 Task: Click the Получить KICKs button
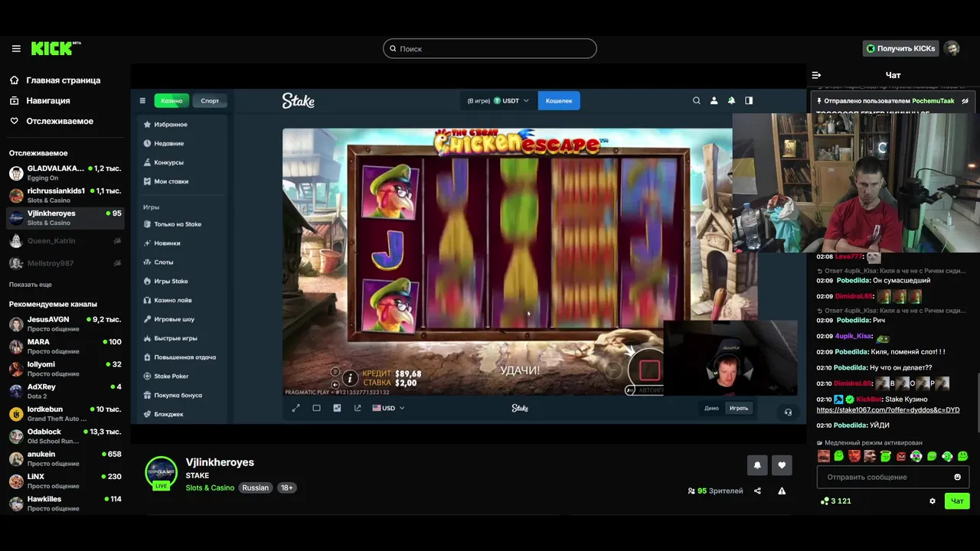point(900,48)
